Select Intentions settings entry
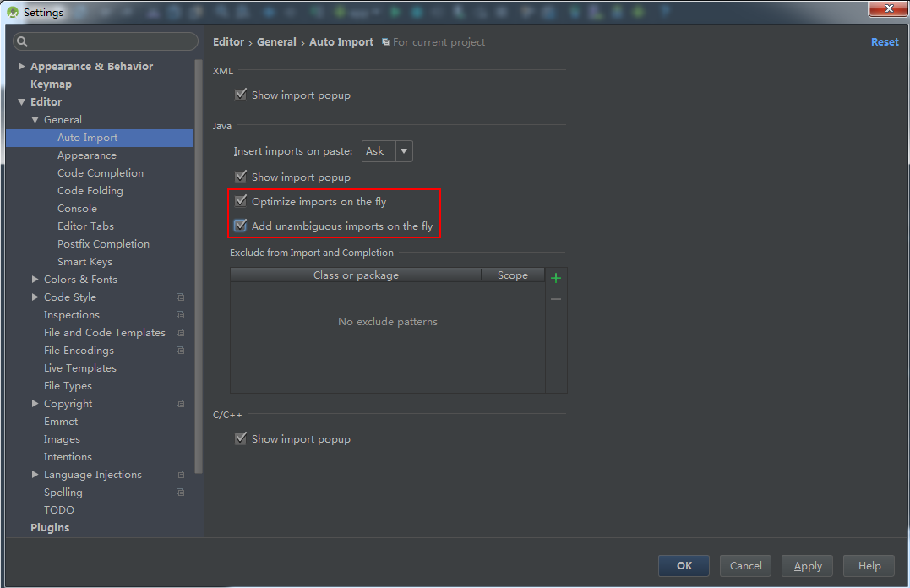910x588 pixels. coord(68,457)
